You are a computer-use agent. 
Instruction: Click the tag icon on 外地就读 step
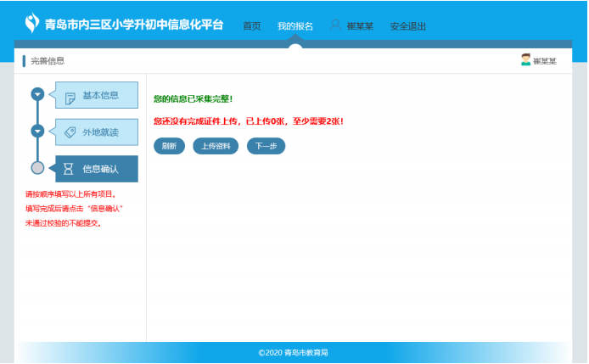point(70,132)
